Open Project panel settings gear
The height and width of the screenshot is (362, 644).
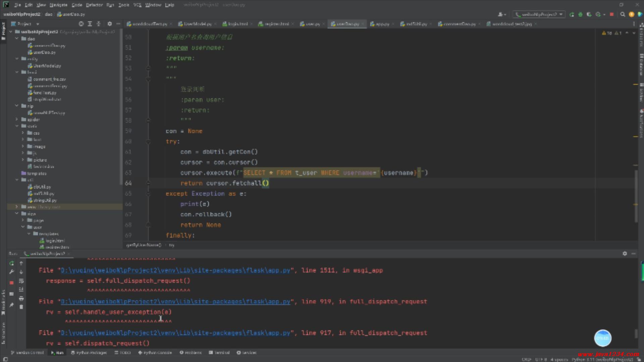click(109, 24)
